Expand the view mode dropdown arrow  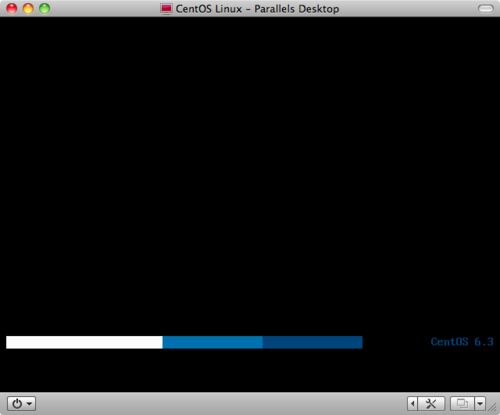480,404
